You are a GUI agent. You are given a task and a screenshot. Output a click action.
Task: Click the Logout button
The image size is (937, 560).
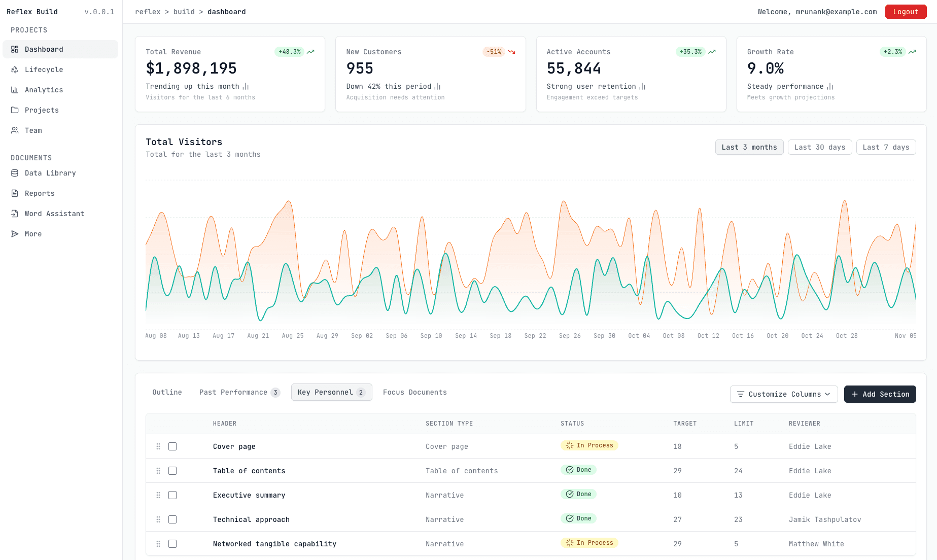[906, 12]
